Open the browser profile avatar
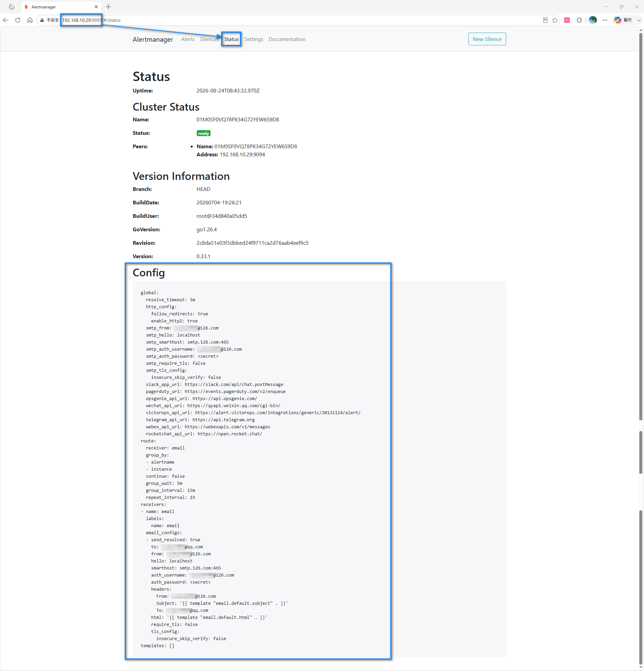Image resolution: width=644 pixels, height=671 pixels. [593, 20]
